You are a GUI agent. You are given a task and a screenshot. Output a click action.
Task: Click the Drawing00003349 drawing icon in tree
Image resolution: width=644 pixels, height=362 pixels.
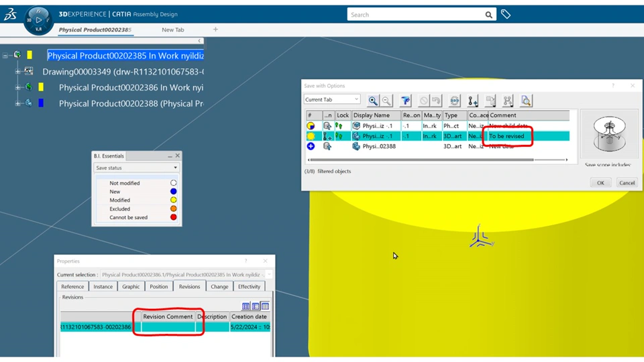[29, 72]
